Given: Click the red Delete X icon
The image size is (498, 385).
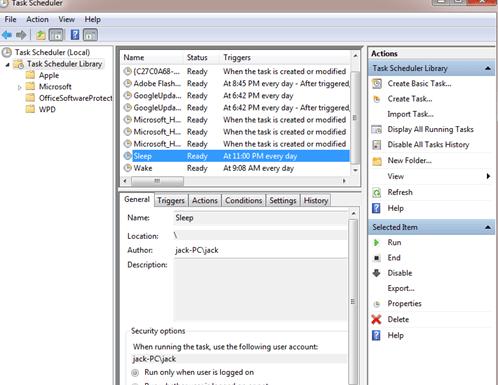Looking at the screenshot, I should [376, 319].
